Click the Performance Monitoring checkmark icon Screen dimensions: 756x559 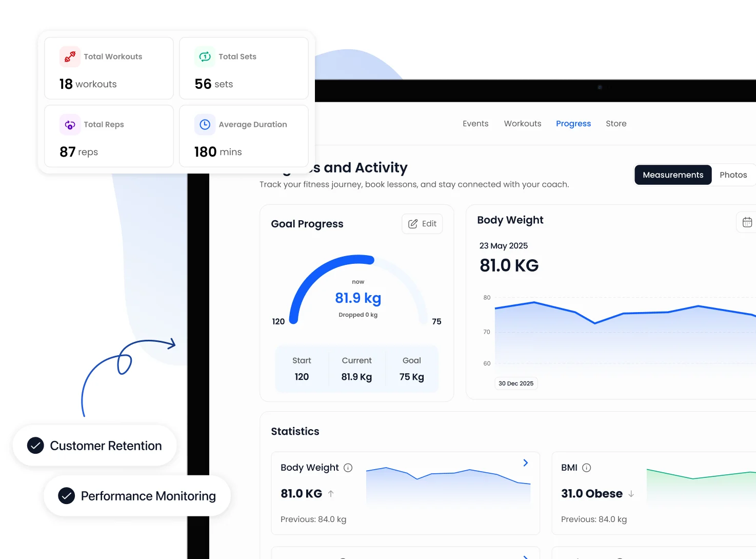tap(67, 496)
